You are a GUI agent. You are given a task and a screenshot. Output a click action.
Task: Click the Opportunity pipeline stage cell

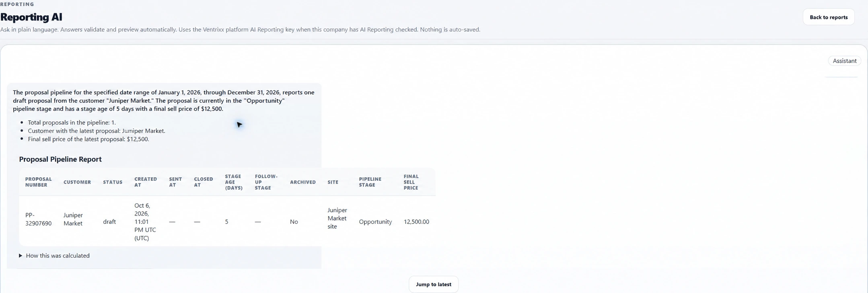point(375,221)
